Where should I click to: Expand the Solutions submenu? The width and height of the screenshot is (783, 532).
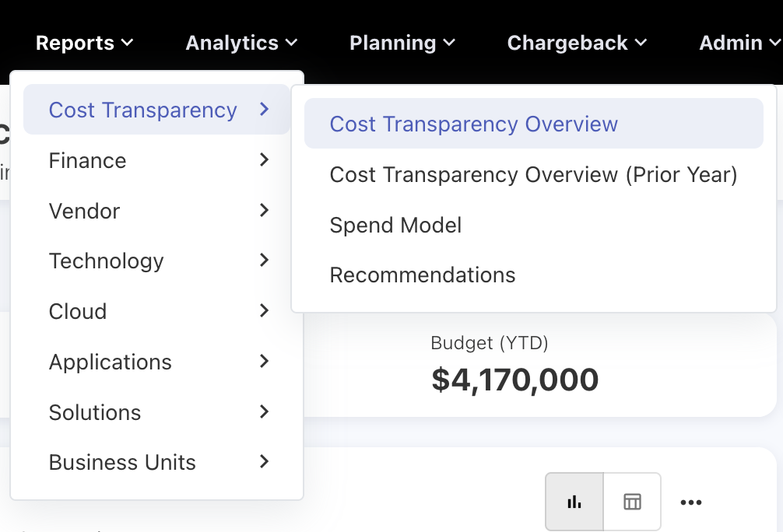click(x=156, y=412)
